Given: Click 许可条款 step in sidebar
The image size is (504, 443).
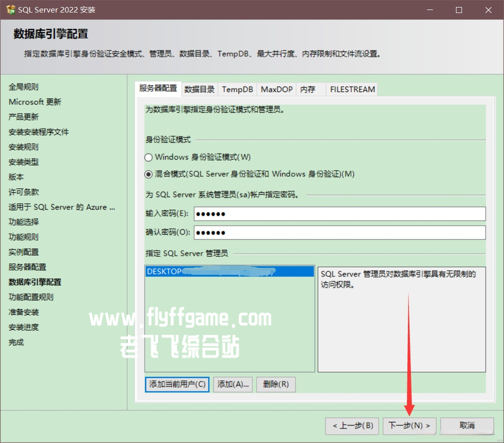Looking at the screenshot, I should click(24, 192).
